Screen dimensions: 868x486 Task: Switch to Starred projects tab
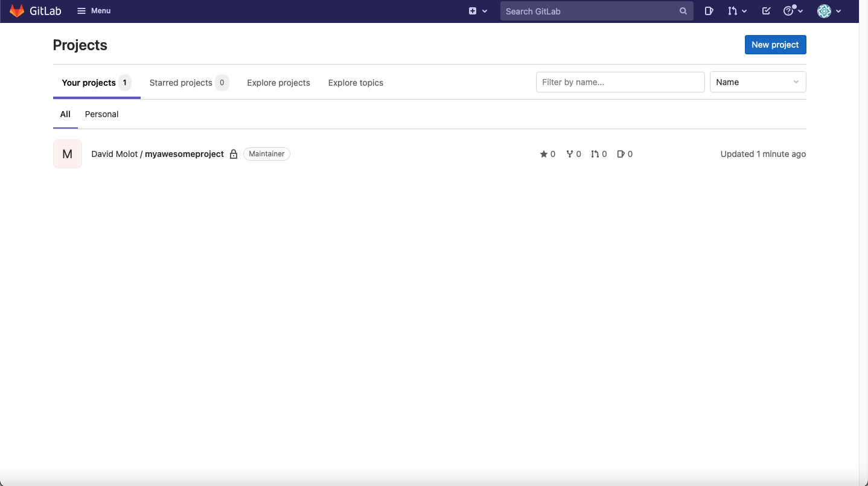(x=189, y=83)
